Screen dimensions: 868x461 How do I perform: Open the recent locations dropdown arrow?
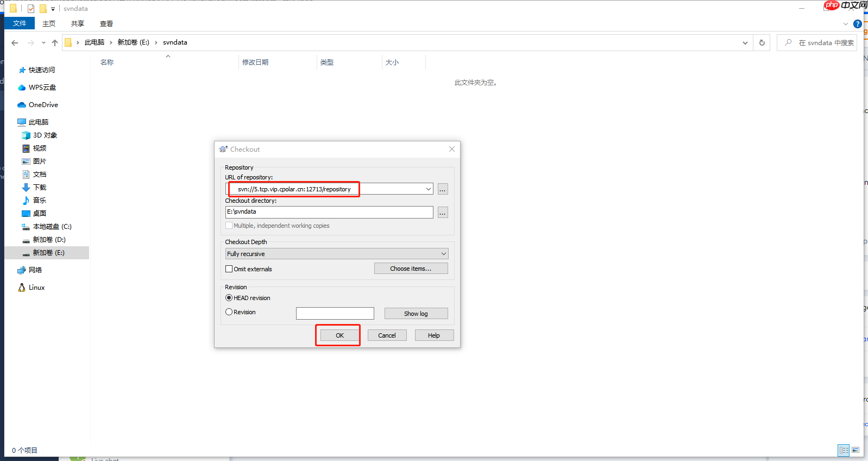[x=43, y=42]
